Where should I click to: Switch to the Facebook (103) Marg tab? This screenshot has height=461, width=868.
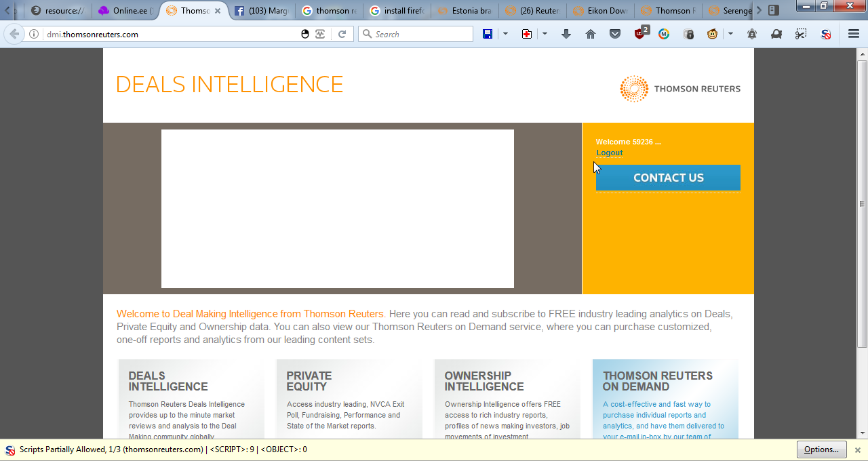260,11
